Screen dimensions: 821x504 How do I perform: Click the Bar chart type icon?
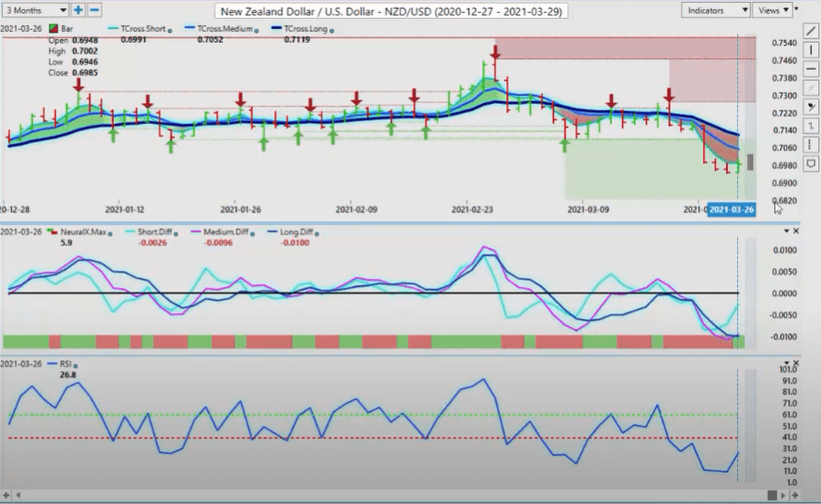[54, 29]
